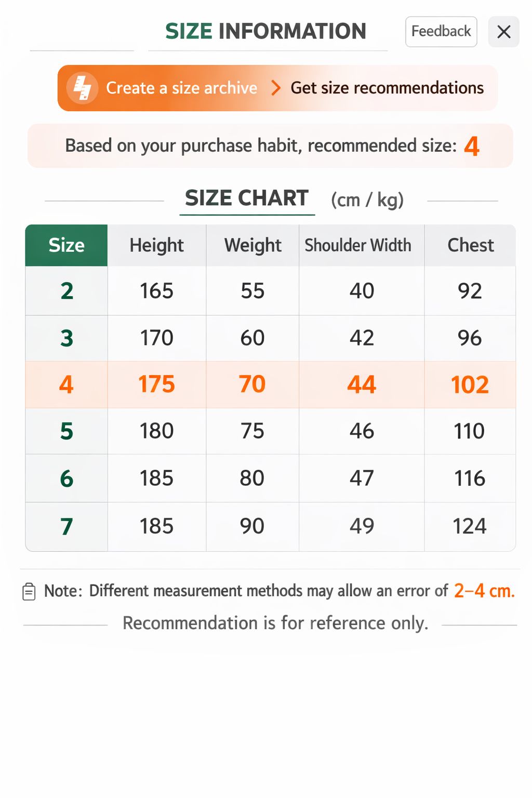Select size 7 row label
The width and height of the screenshot is (532, 798).
point(66,526)
